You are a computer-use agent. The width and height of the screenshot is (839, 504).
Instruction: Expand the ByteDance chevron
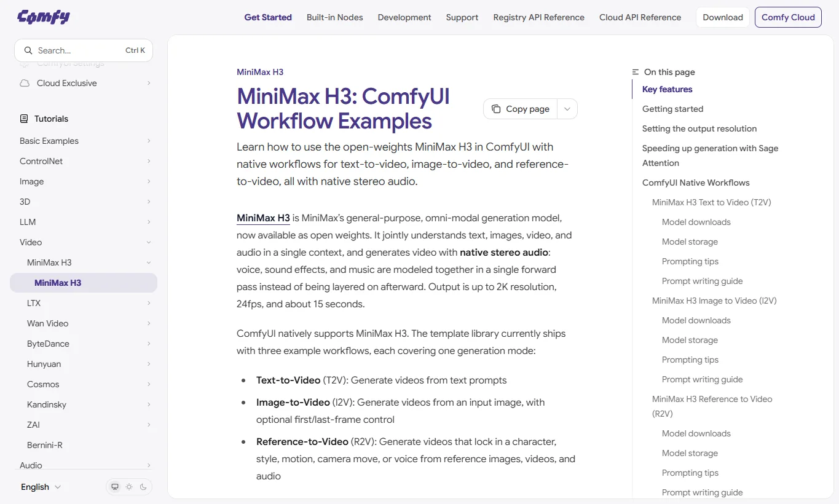coord(149,344)
